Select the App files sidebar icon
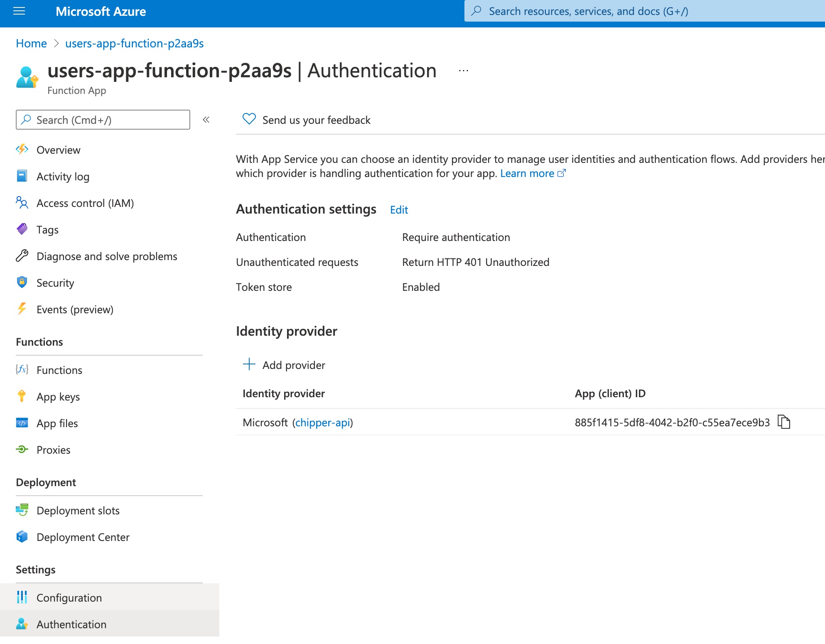This screenshot has height=644, width=825. pyautogui.click(x=22, y=423)
